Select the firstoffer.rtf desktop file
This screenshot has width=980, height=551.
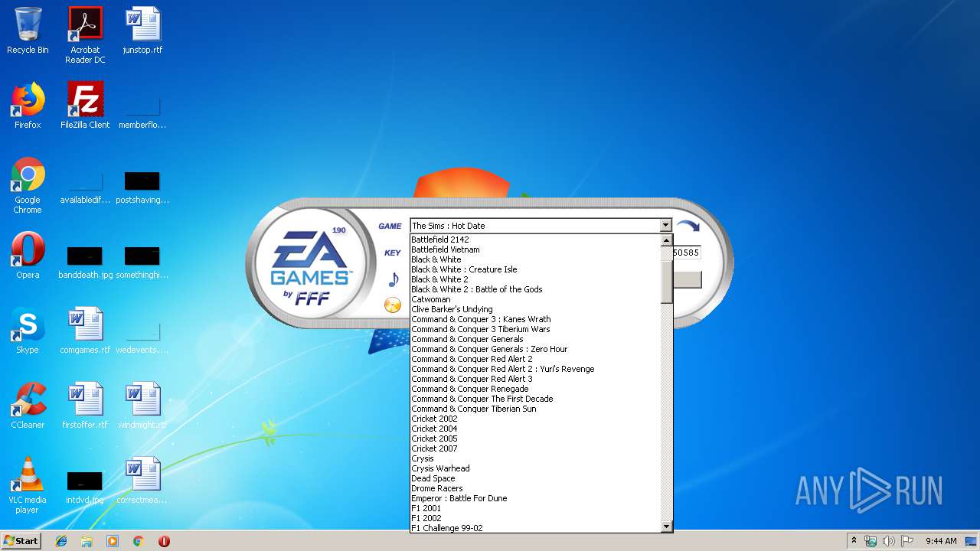tap(85, 406)
